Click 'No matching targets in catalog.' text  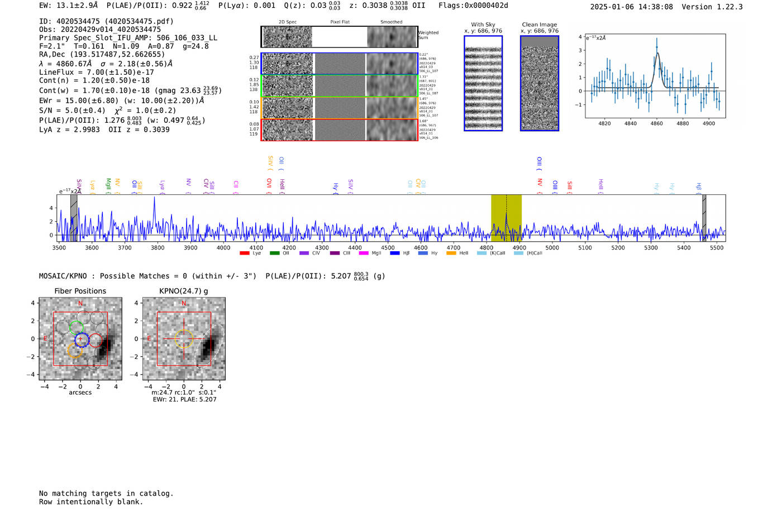106,493
